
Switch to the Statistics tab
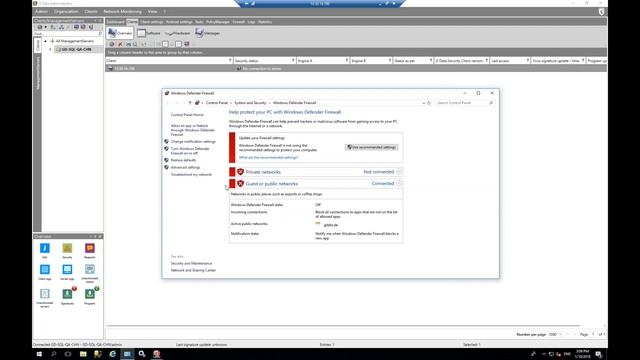pos(265,22)
